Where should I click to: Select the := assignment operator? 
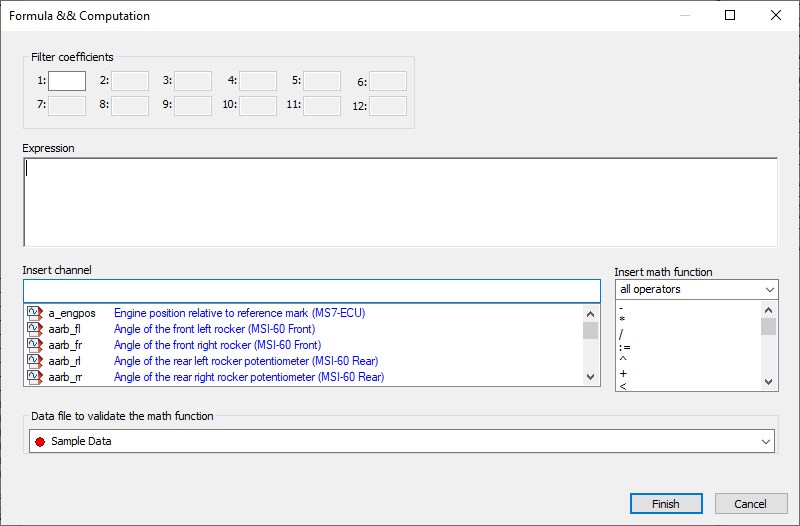pyautogui.click(x=624, y=347)
